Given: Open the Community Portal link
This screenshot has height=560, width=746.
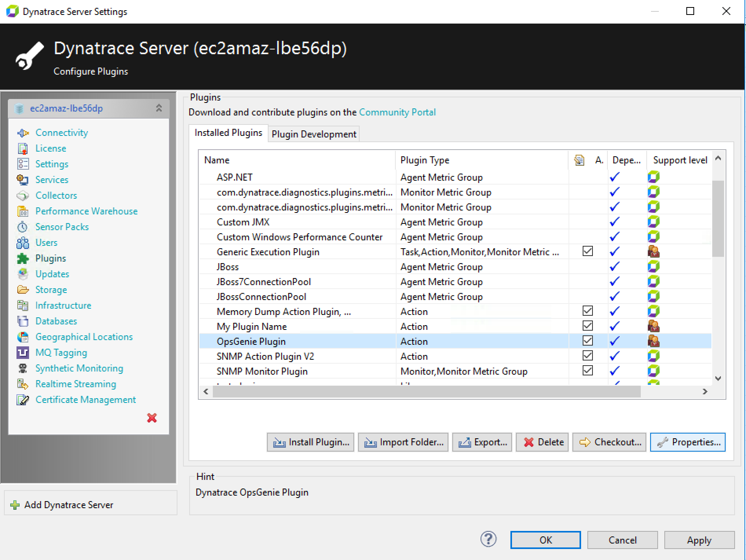Looking at the screenshot, I should (397, 112).
